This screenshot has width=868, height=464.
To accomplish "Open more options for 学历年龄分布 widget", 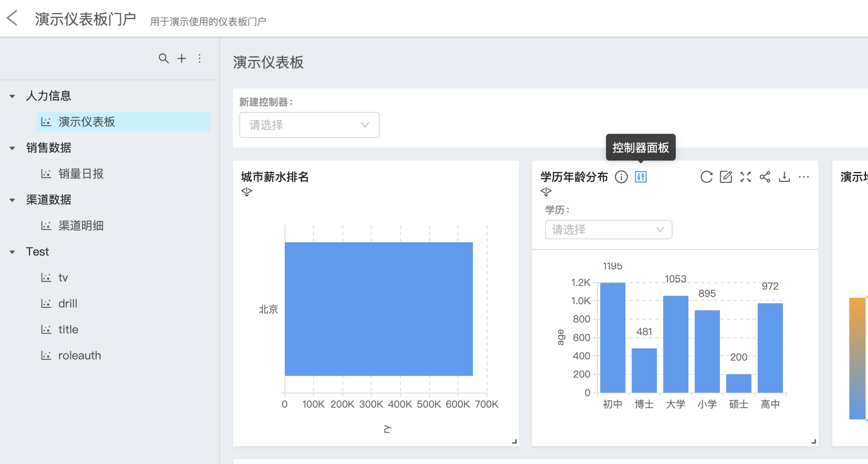I will [804, 177].
